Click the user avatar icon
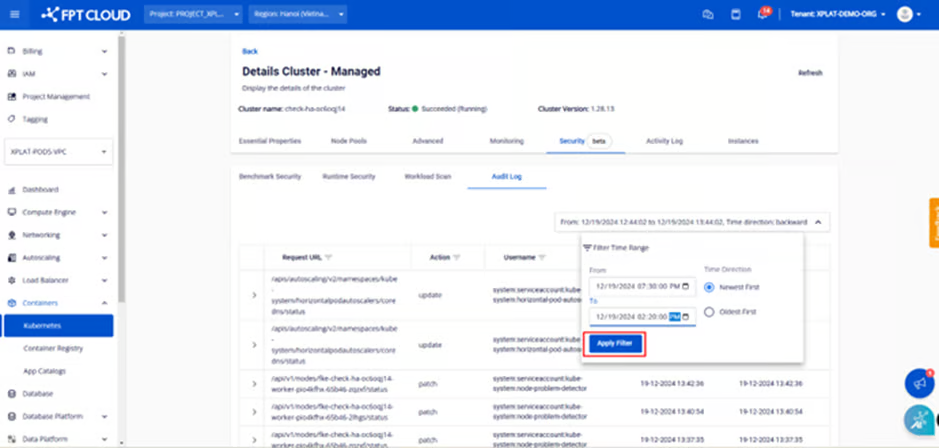The image size is (939, 448). (x=904, y=15)
